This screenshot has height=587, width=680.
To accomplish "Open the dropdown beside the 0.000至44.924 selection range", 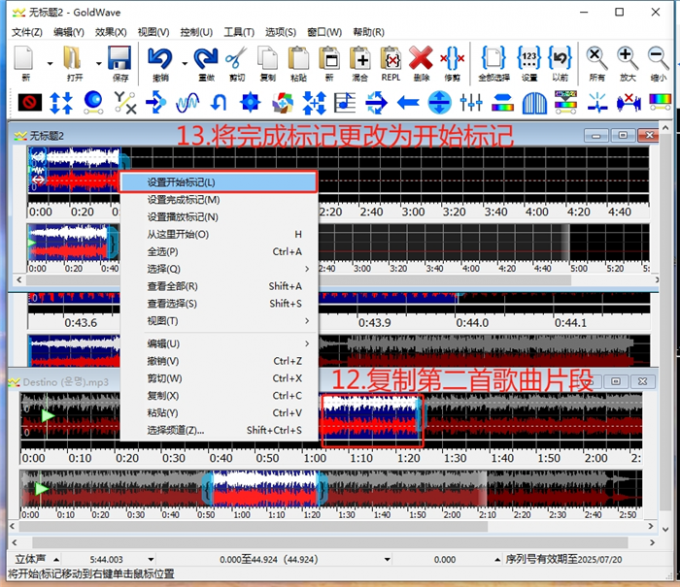I will pos(387,560).
